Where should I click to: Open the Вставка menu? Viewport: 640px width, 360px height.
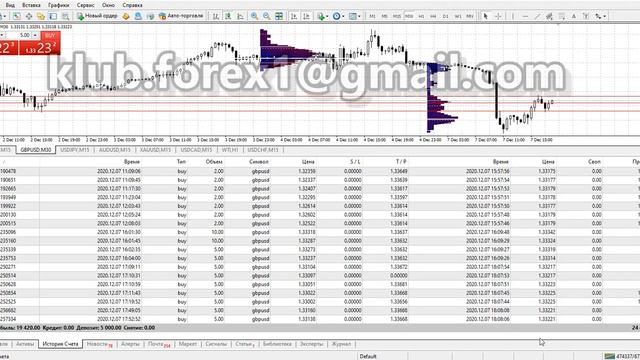click(31, 5)
